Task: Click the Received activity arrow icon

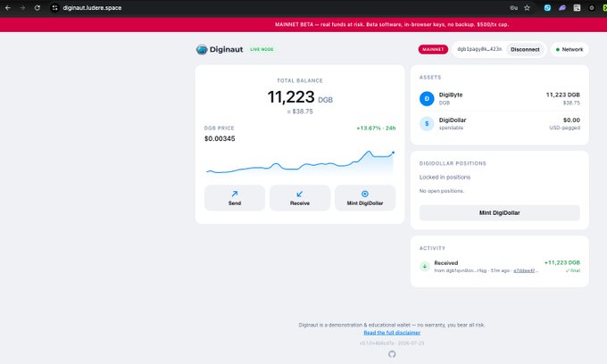Action: [x=425, y=266]
